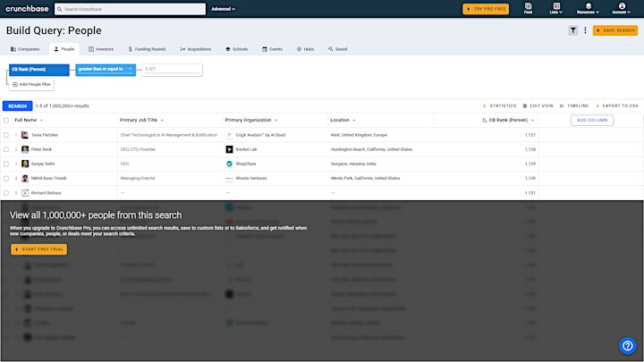The width and height of the screenshot is (644, 362).
Task: Open the three-dot more options menu
Action: pos(585,30)
